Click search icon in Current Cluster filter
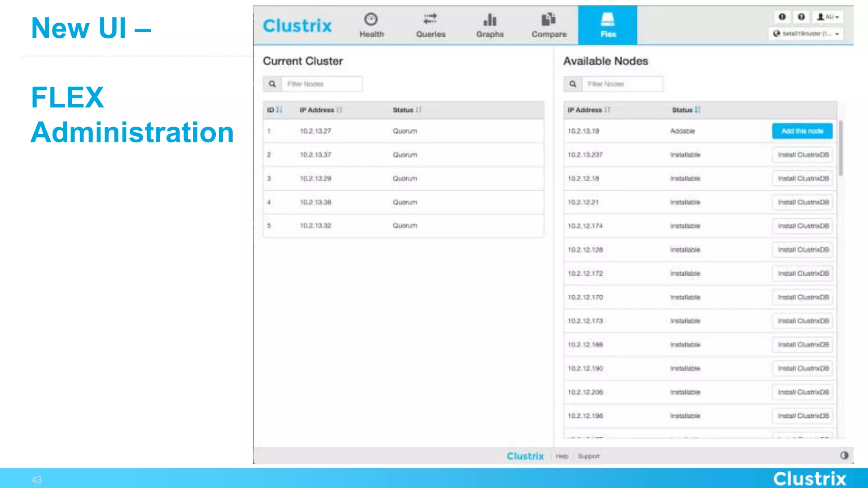The image size is (868, 488). (x=272, y=84)
